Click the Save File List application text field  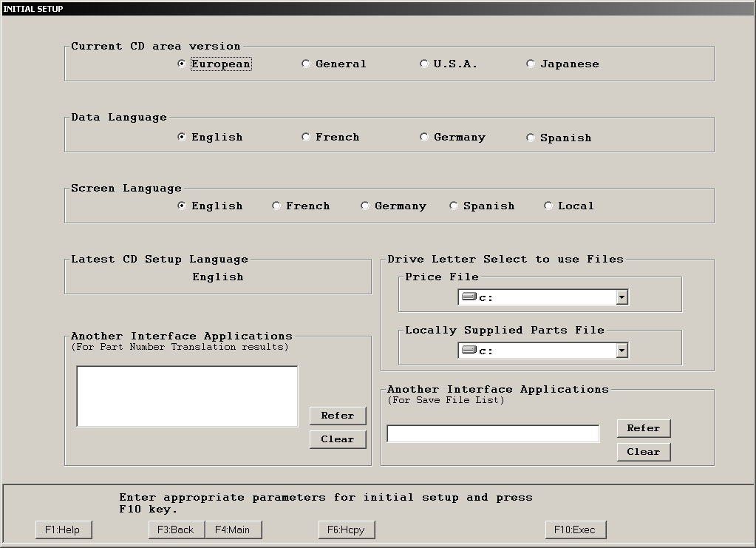point(493,434)
